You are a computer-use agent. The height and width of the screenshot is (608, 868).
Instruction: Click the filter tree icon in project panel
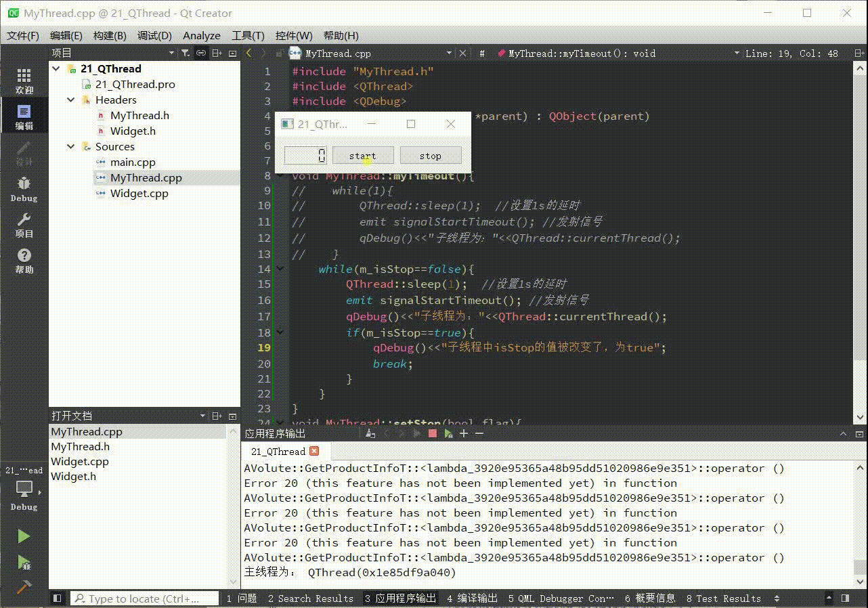click(x=186, y=53)
